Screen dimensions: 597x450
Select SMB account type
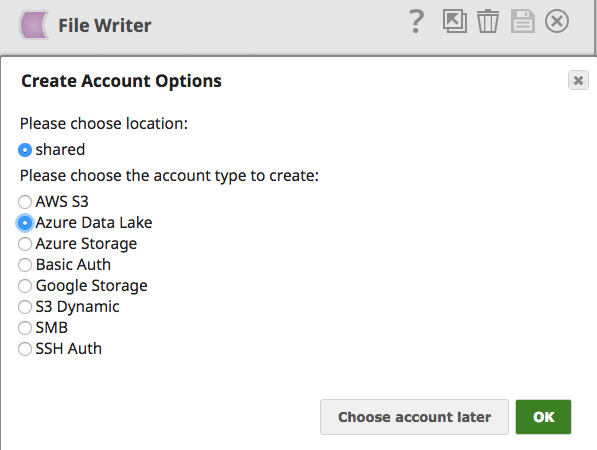(25, 327)
